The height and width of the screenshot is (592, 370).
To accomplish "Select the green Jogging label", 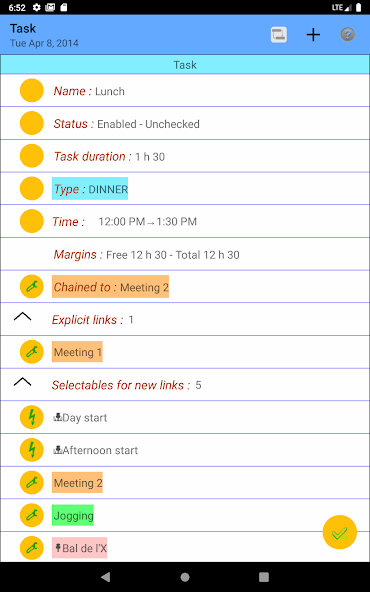I will pos(73,515).
